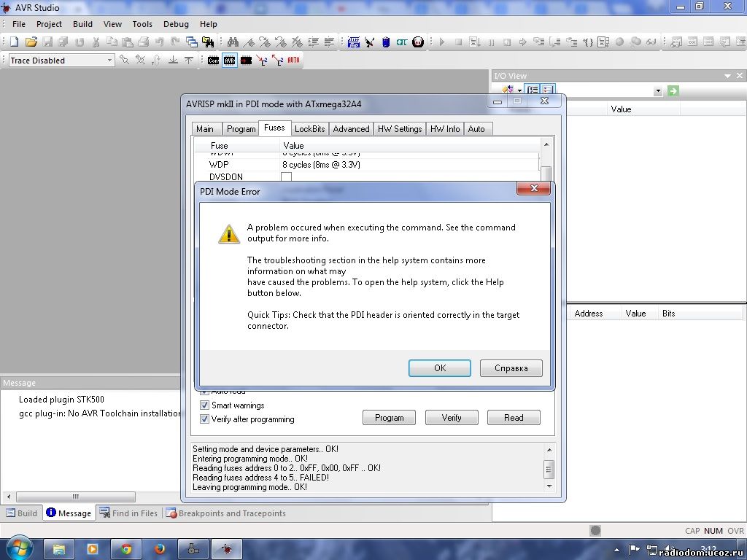Screen dimensions: 747x560
Task: Click the Start Debugging play icon
Action: [442, 42]
